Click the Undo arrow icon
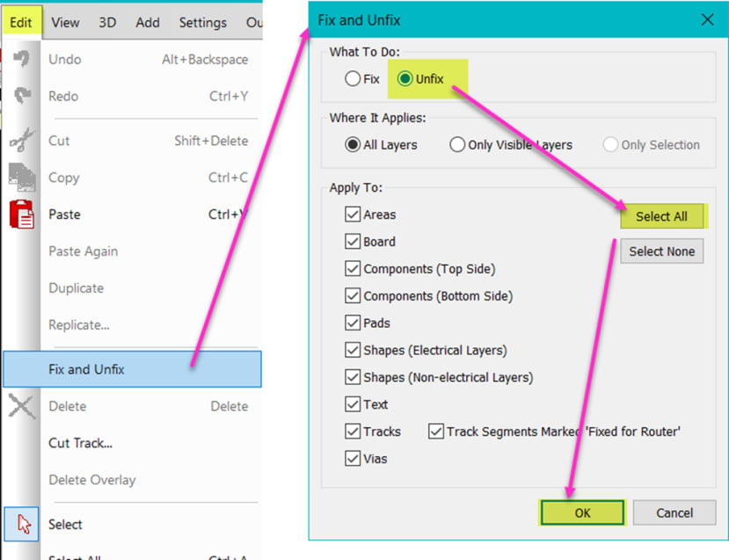729x560 pixels. (x=21, y=59)
